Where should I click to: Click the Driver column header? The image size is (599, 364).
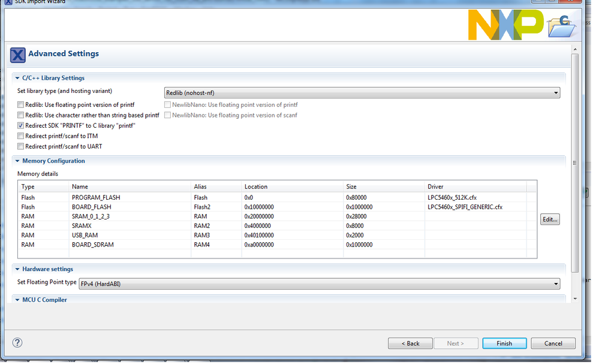tap(475, 186)
